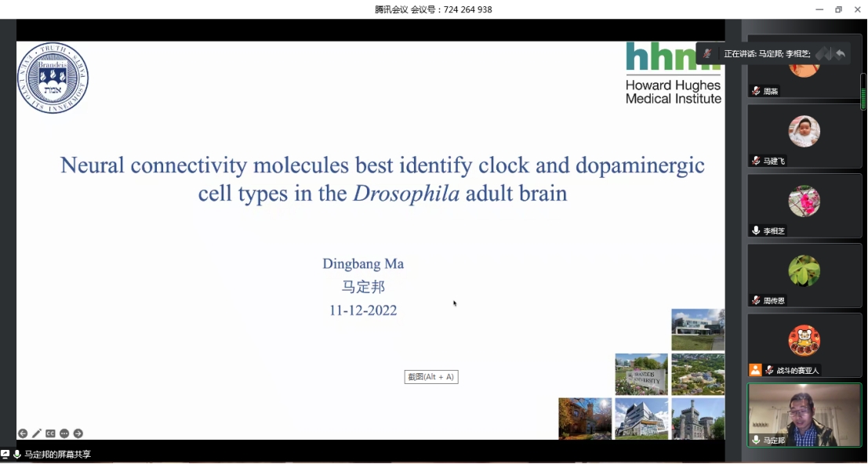Click the participant name 战斗的赛亚人
This screenshot has width=868, height=464.
797,370
